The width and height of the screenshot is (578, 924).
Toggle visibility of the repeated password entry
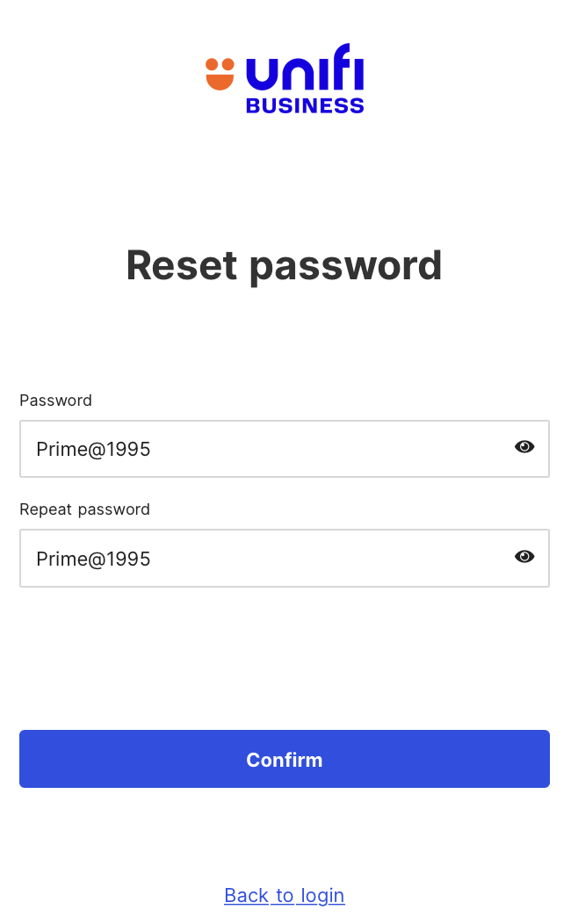pyautogui.click(x=524, y=556)
